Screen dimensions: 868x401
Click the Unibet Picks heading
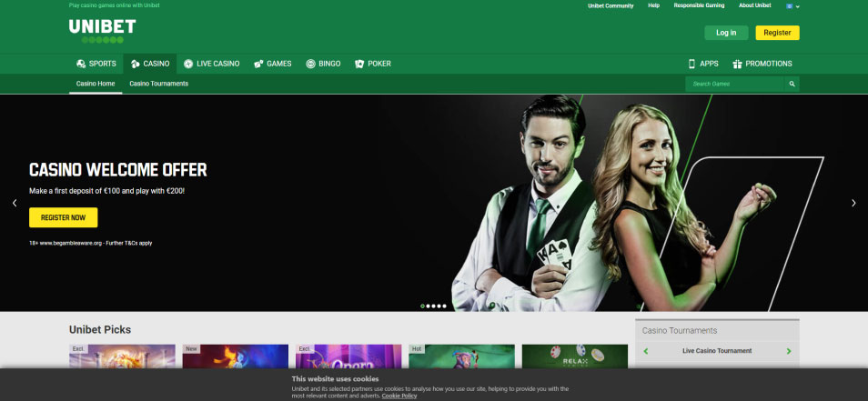[100, 330]
